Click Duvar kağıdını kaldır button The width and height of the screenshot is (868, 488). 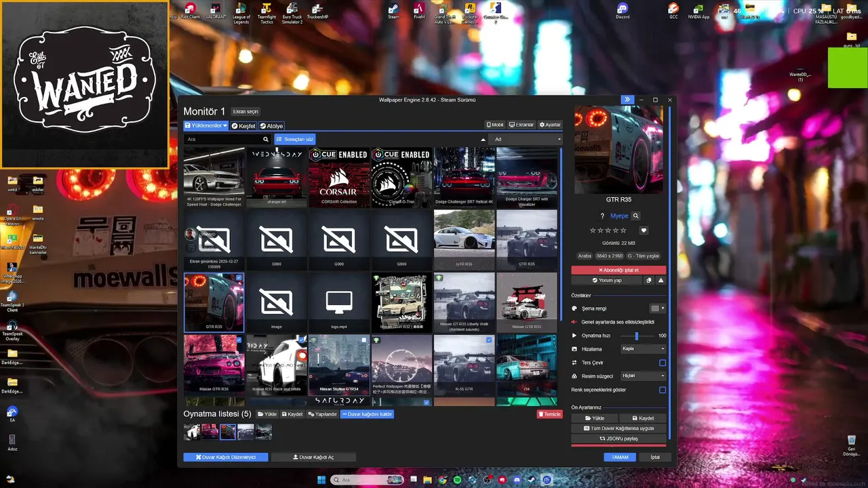click(367, 414)
